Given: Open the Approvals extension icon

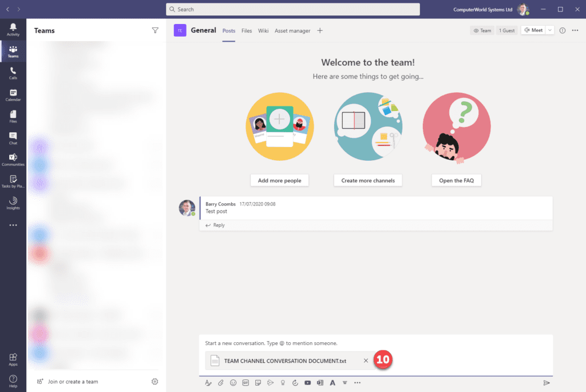Looking at the screenshot, I should (295, 383).
